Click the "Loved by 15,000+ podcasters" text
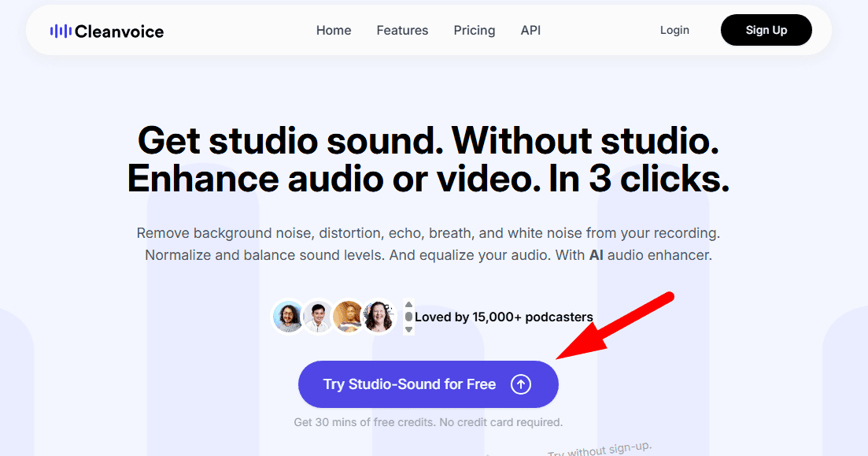 pyautogui.click(x=504, y=317)
